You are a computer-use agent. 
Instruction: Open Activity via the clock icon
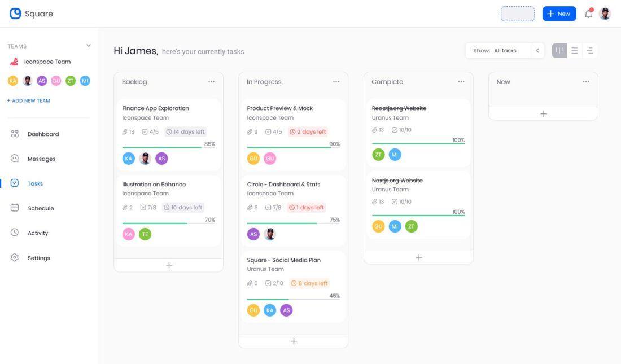14,233
